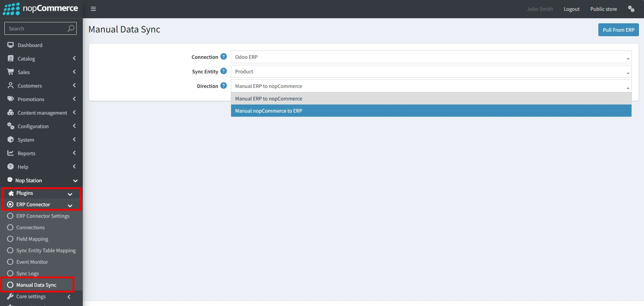The width and height of the screenshot is (644, 306).
Task: Click the Core settings wrench icon
Action: 10,297
